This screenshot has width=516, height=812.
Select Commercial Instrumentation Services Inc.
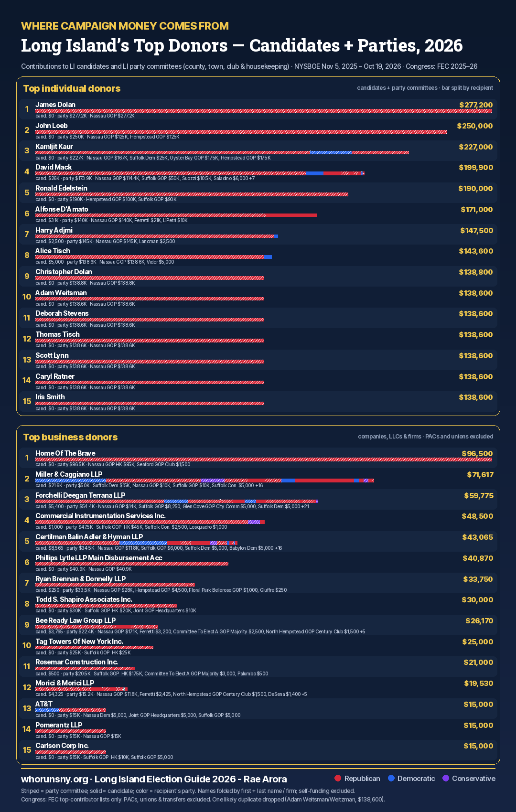100,516
